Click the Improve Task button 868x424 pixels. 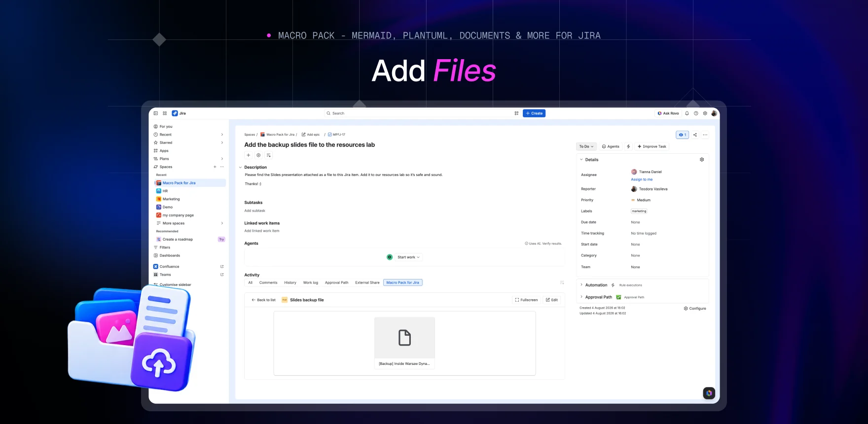[652, 146]
